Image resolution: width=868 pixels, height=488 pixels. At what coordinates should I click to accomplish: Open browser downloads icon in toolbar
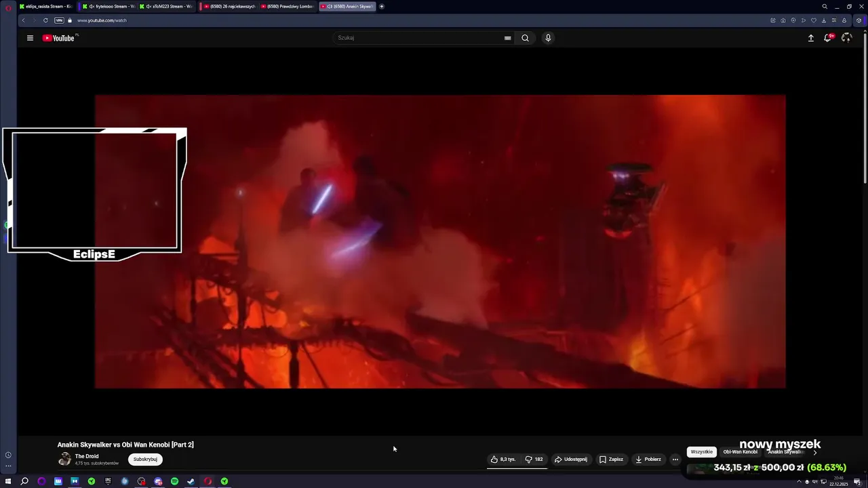(823, 20)
